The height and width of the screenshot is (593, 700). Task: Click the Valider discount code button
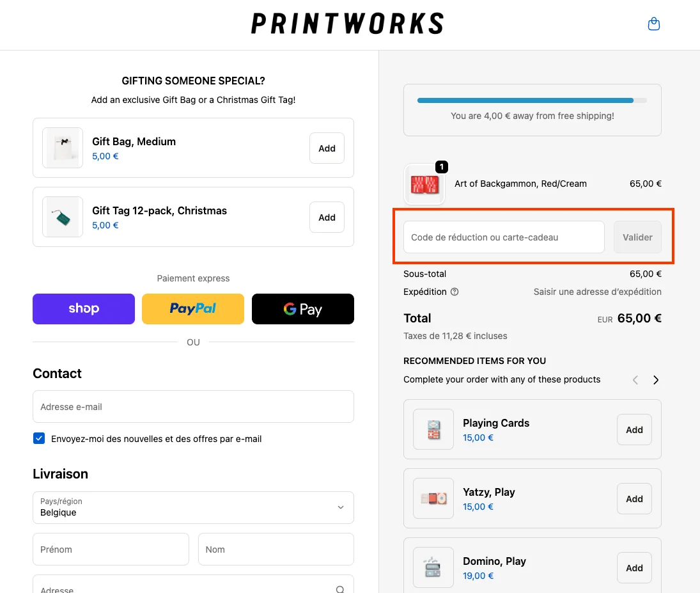[x=637, y=237]
